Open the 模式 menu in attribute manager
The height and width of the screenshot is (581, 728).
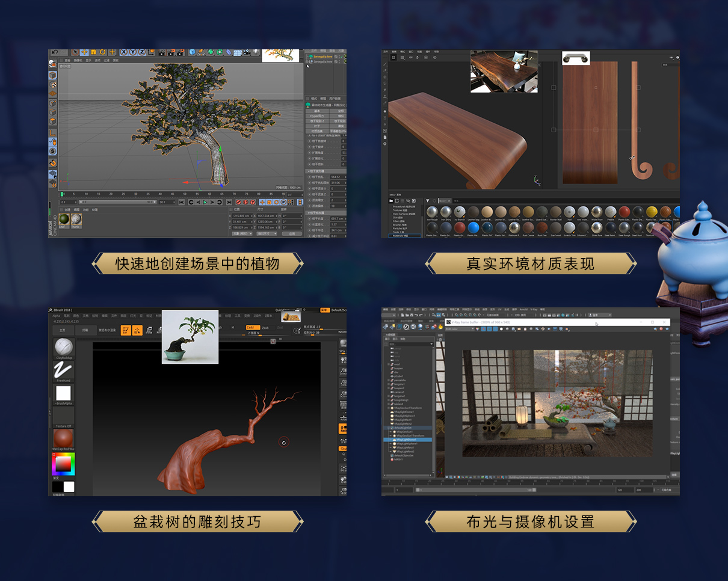(x=314, y=98)
